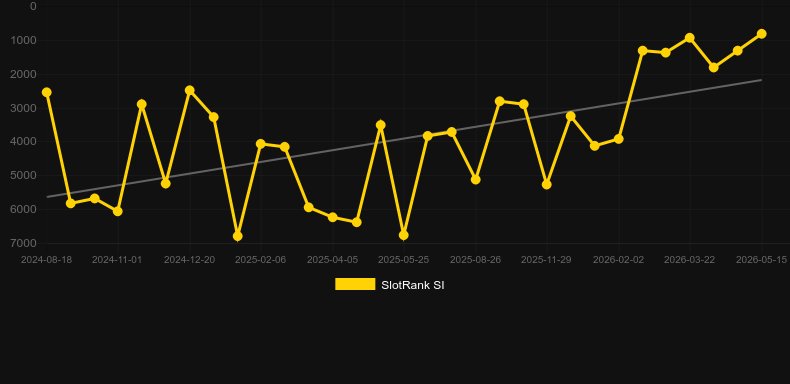Click the x-axis label '2026-03-22'
This screenshot has width=790, height=384.
[689, 260]
